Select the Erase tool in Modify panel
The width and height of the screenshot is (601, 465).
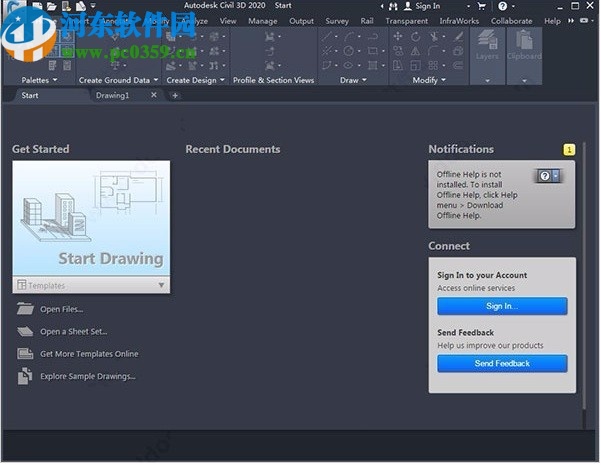[x=458, y=36]
